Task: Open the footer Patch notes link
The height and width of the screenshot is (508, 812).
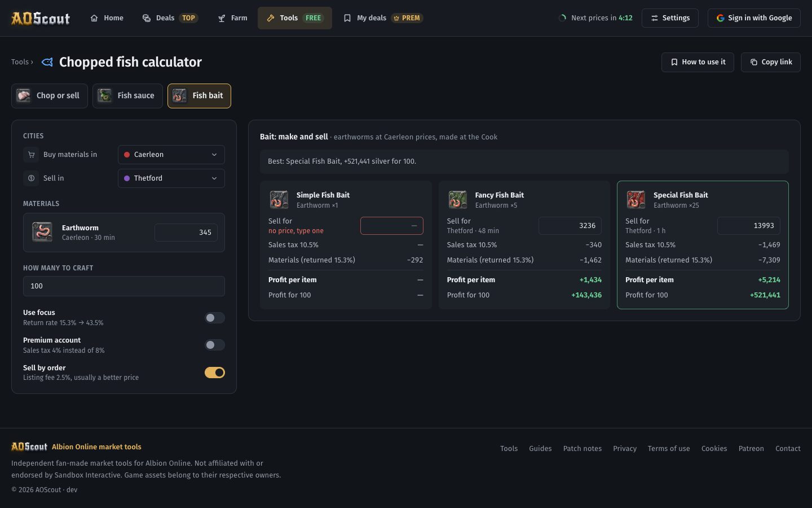Action: point(582,449)
